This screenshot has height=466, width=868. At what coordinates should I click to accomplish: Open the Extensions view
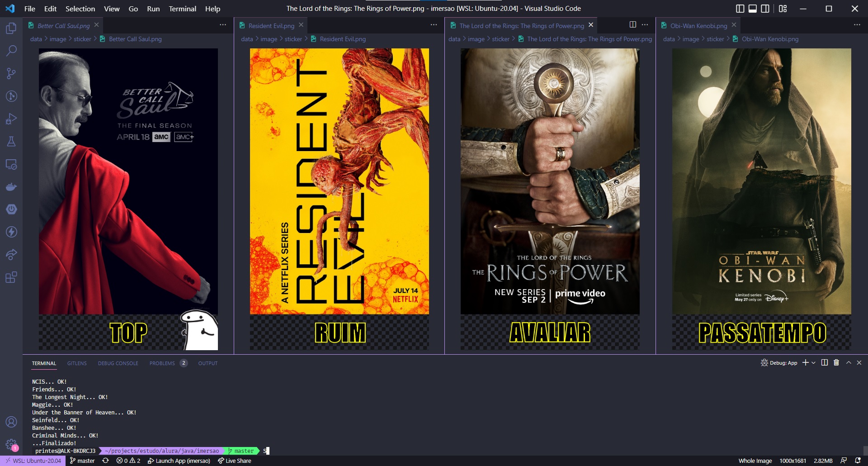(x=11, y=277)
